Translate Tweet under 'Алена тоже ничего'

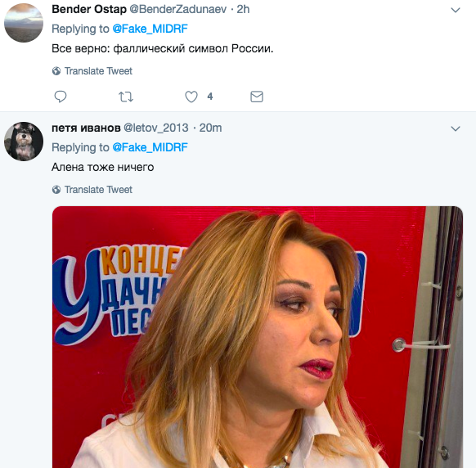98,190
